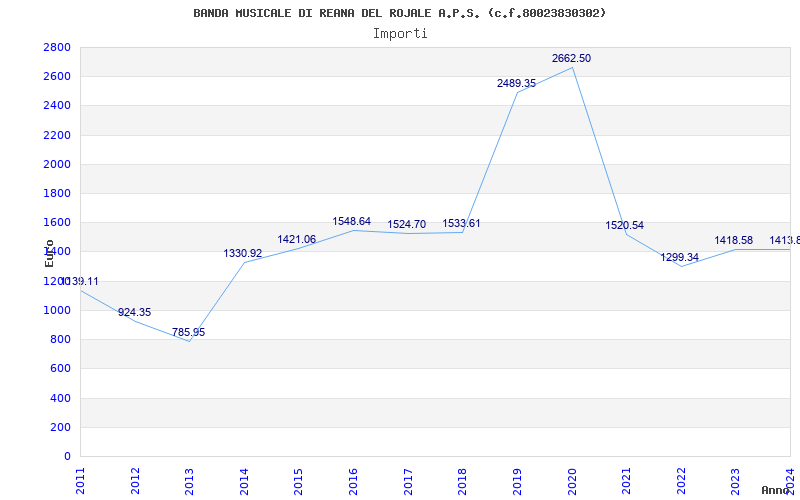Click the 800 y-axis value
Viewport: 800px width, 500px height.
(61, 339)
